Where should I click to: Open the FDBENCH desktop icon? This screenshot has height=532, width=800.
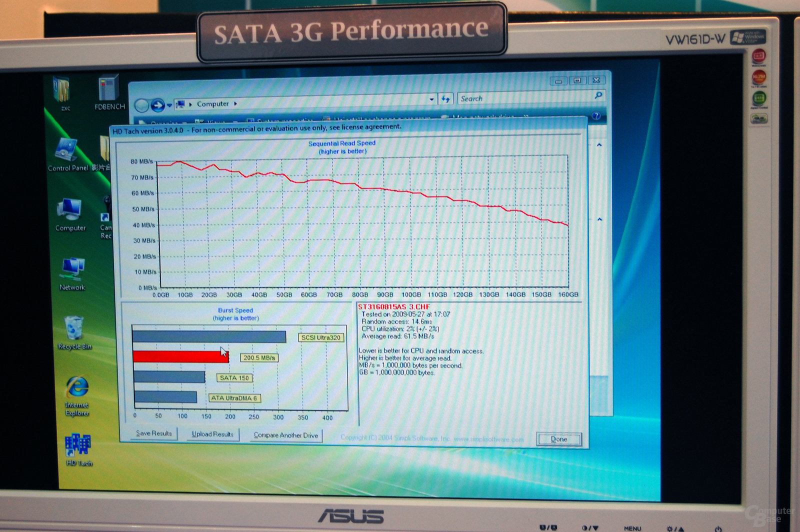coord(109,92)
